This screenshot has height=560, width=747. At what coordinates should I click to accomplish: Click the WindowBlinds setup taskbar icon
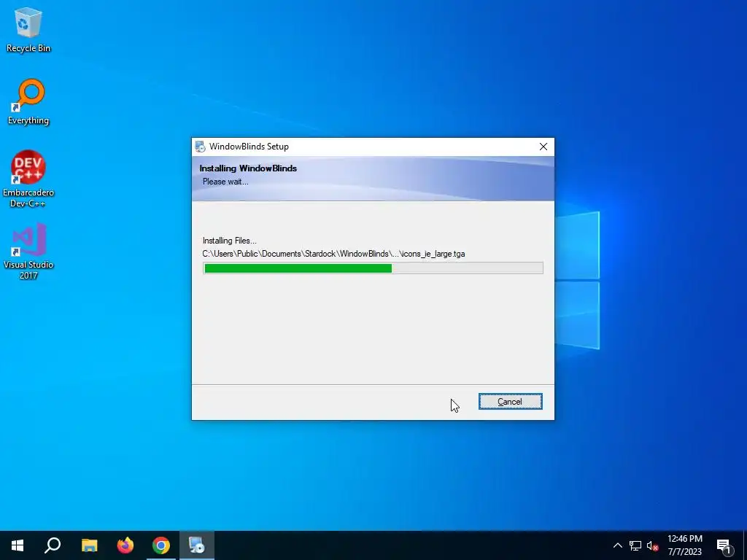197,545
